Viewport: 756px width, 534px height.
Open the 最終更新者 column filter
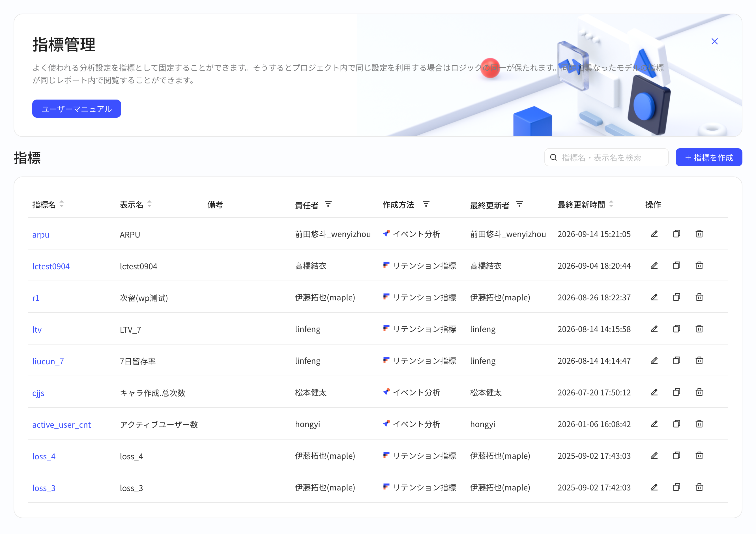click(519, 204)
